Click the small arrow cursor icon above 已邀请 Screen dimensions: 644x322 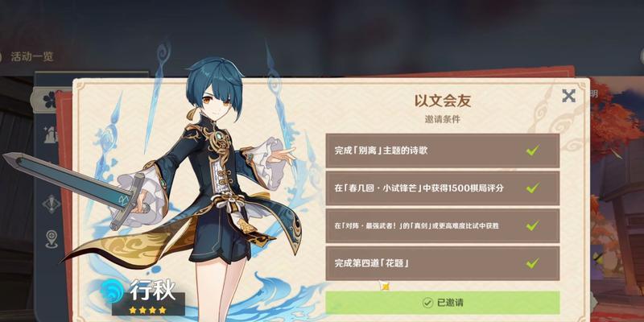[x=384, y=287]
